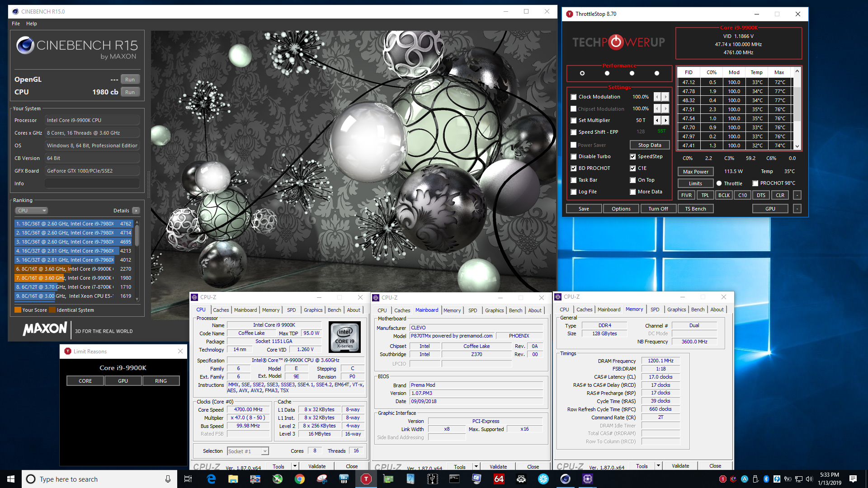The image size is (868, 488).
Task: Click Clock Modulation left arrow
Action: coord(657,97)
